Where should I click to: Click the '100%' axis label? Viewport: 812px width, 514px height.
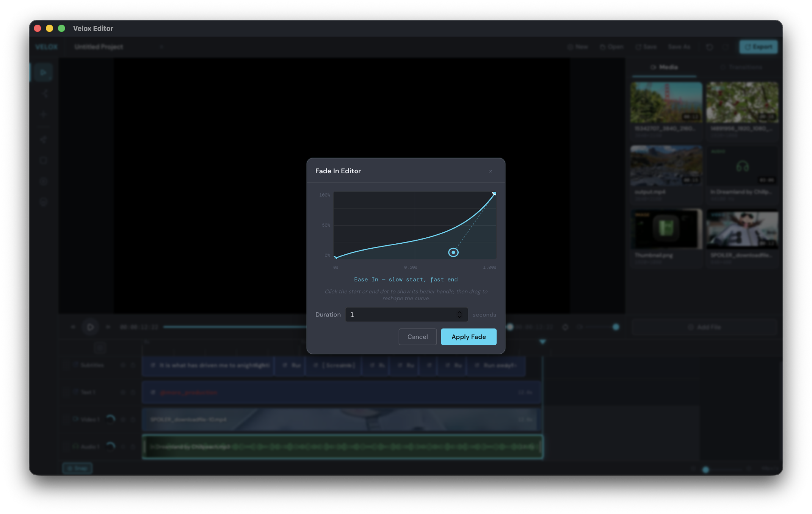[324, 195]
